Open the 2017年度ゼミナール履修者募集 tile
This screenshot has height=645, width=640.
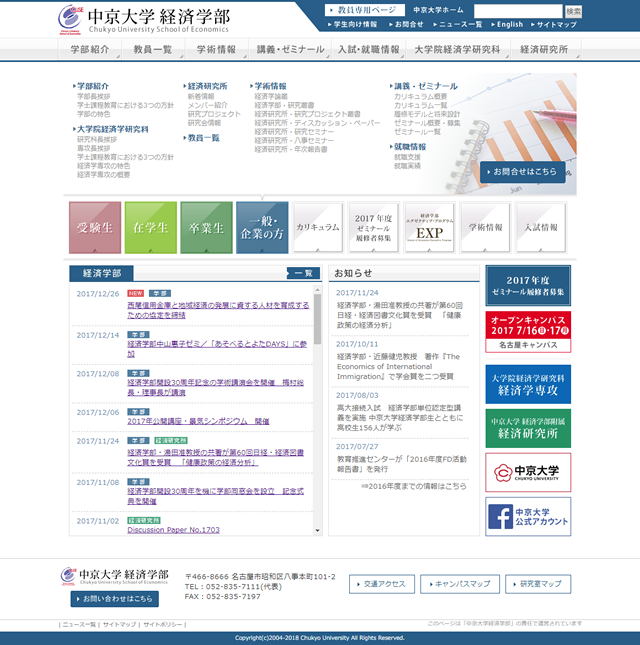tap(373, 227)
